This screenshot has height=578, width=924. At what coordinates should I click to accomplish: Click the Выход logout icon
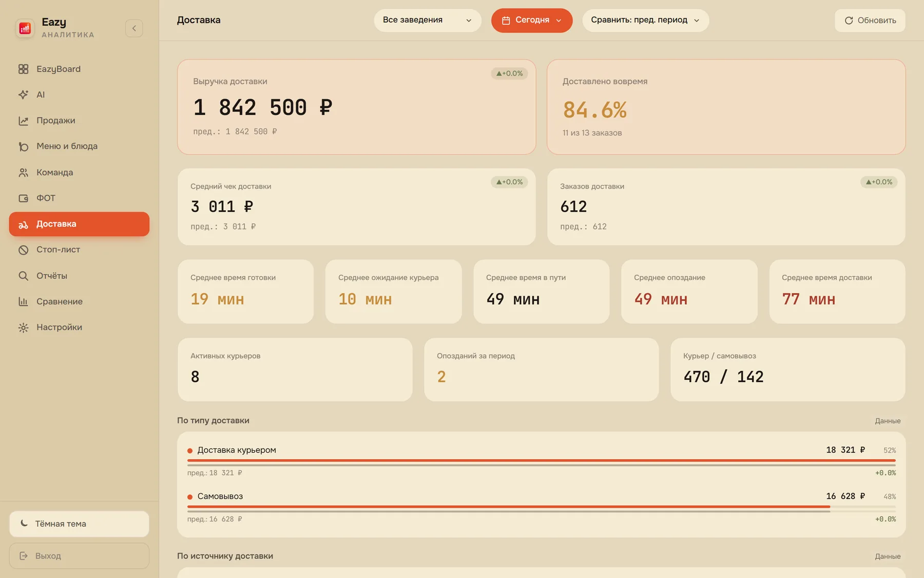click(24, 556)
